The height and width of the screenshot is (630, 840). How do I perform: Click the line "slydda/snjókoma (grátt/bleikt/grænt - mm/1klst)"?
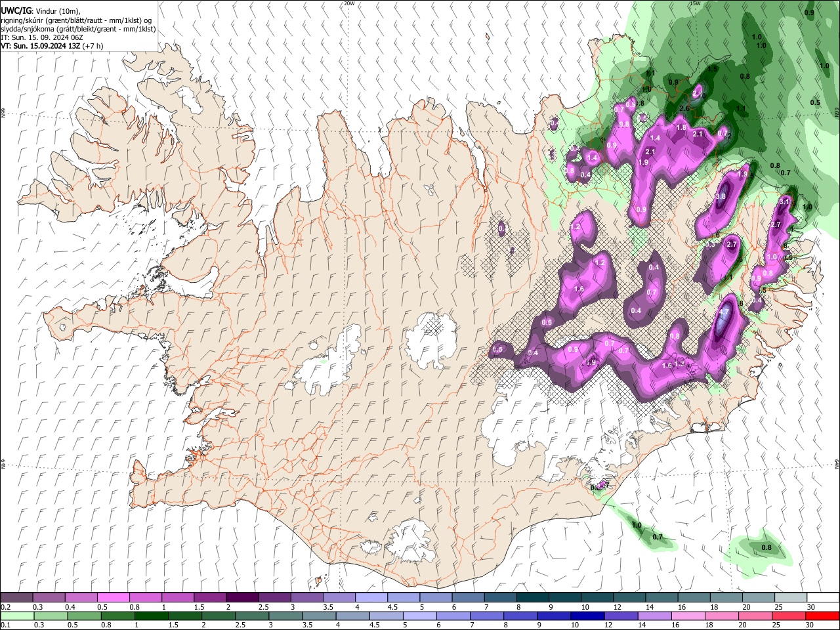click(78, 29)
